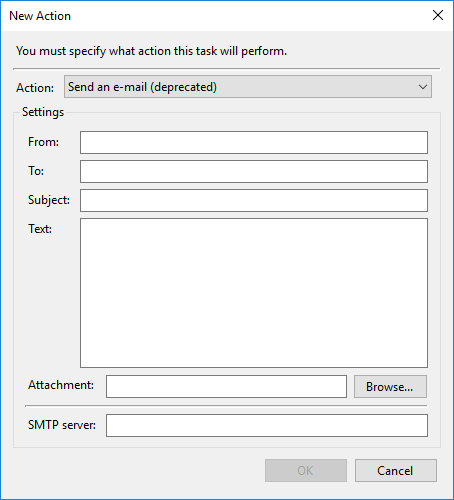Click the 'From:' field label
This screenshot has width=454, height=500.
tap(43, 142)
